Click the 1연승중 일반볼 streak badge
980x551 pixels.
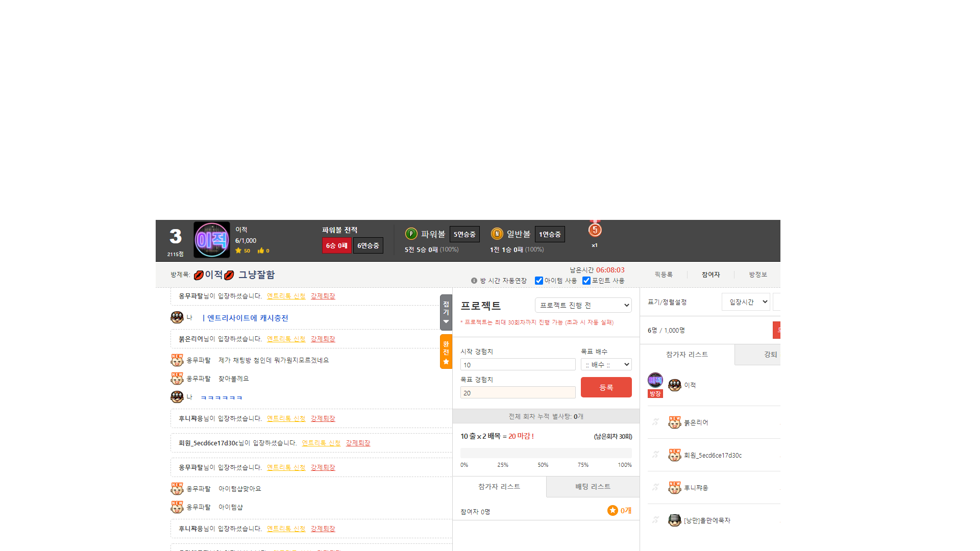coord(550,234)
